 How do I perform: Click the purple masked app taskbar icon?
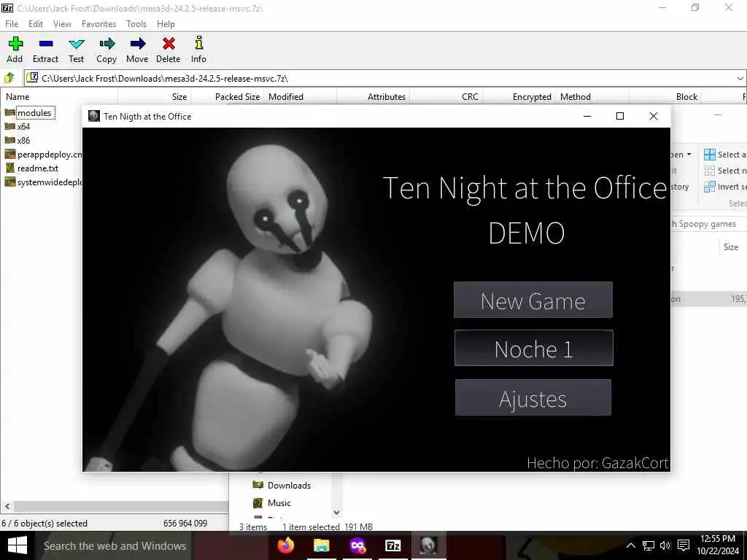(357, 545)
